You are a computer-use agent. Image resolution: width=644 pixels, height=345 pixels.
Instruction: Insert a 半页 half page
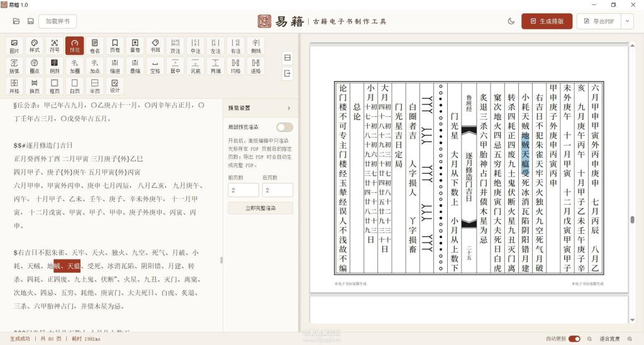click(95, 85)
